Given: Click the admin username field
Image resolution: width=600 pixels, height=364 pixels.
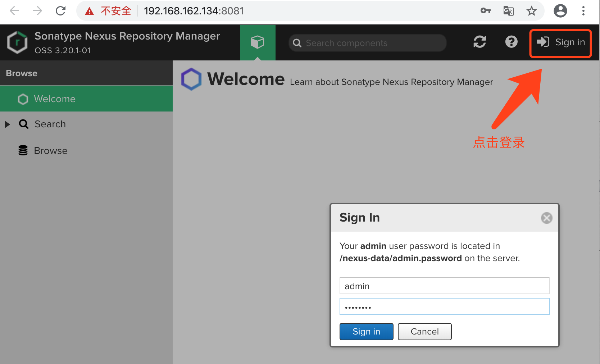Looking at the screenshot, I should (444, 286).
